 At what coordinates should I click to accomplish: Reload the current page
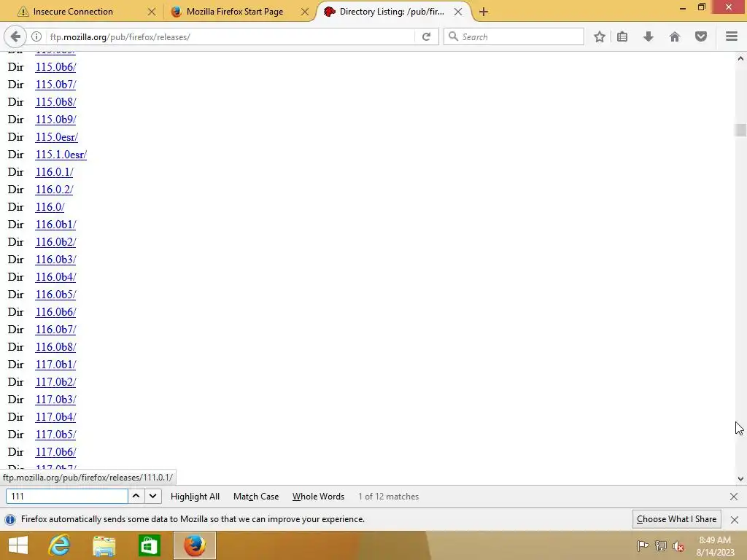tap(426, 36)
